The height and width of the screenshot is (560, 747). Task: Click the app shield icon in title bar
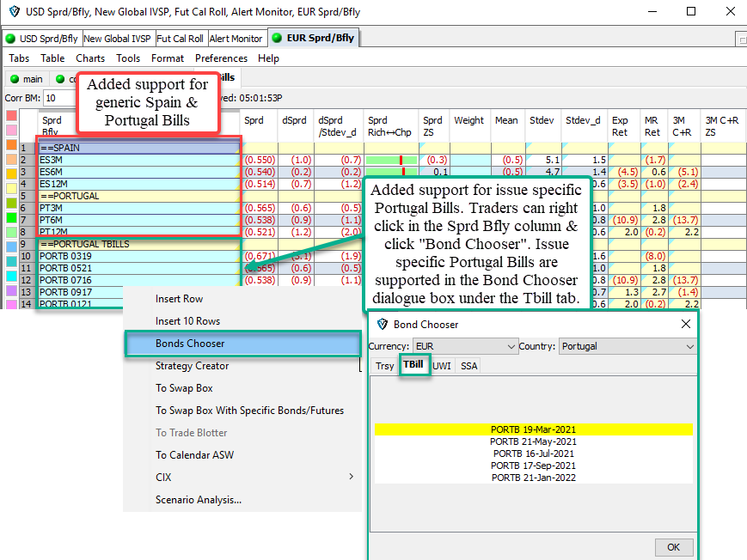(15, 11)
